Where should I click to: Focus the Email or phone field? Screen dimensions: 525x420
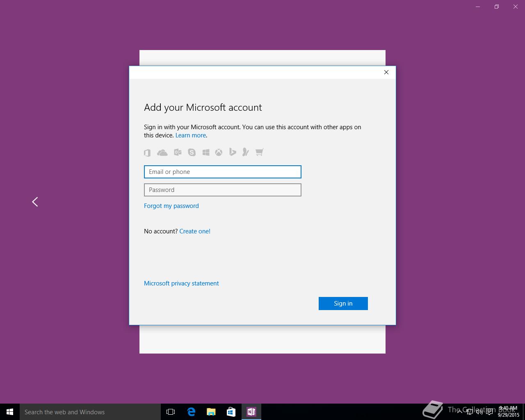click(223, 172)
